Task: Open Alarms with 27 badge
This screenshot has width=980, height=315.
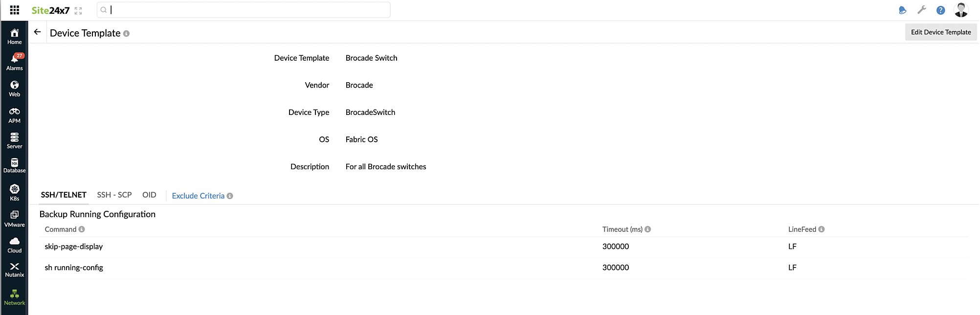Action: [15, 62]
